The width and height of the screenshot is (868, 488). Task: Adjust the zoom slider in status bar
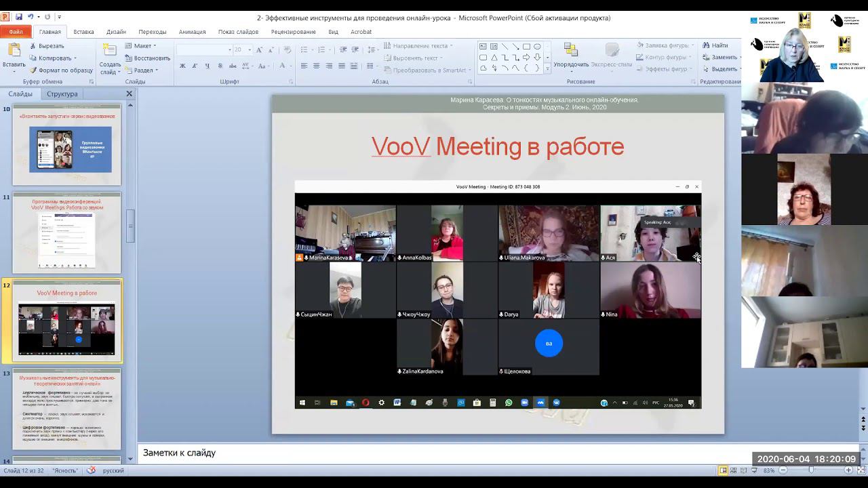pyautogui.click(x=810, y=470)
